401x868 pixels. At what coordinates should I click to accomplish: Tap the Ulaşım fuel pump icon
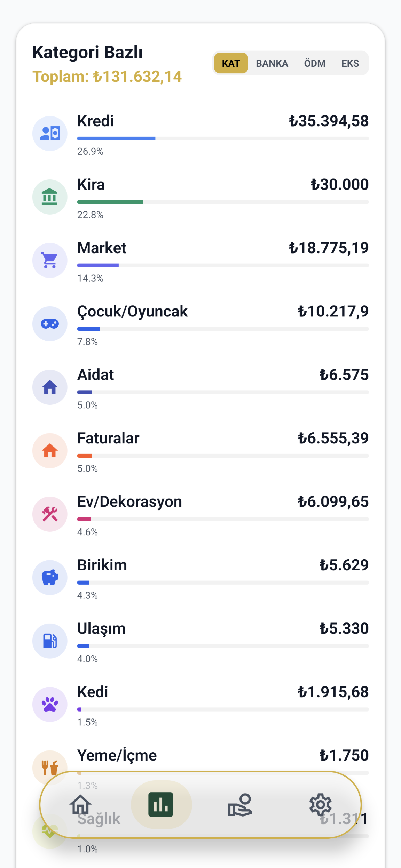tap(50, 641)
